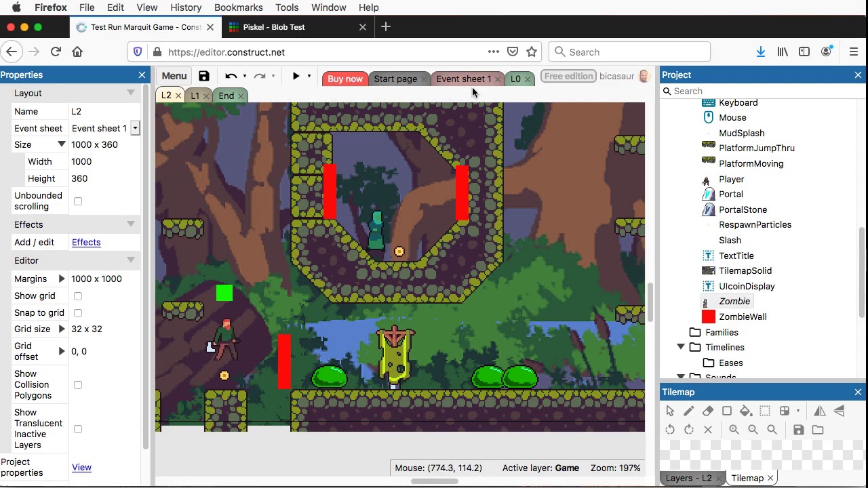Open the Construct Menu button
This screenshot has width=868, height=488.
point(174,76)
